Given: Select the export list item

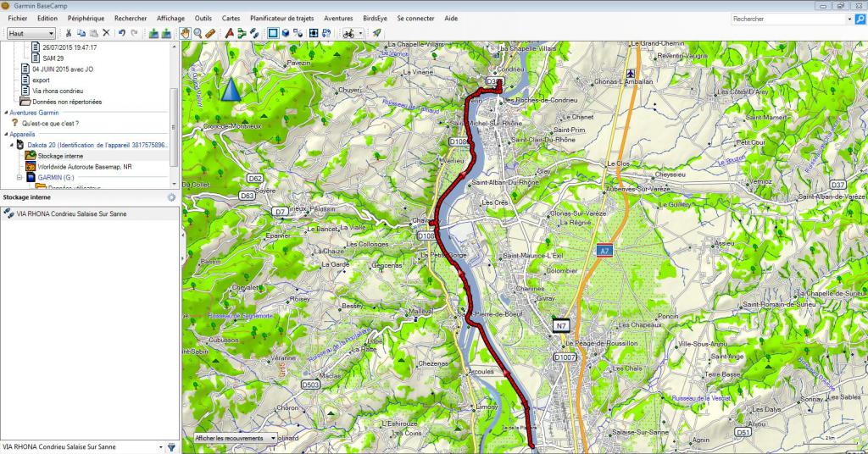Looking at the screenshot, I should [x=41, y=80].
